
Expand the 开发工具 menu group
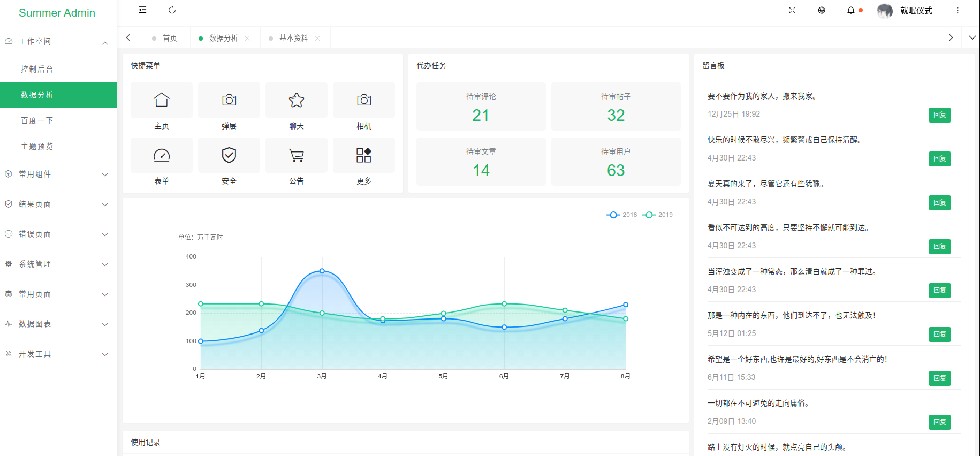tap(58, 354)
